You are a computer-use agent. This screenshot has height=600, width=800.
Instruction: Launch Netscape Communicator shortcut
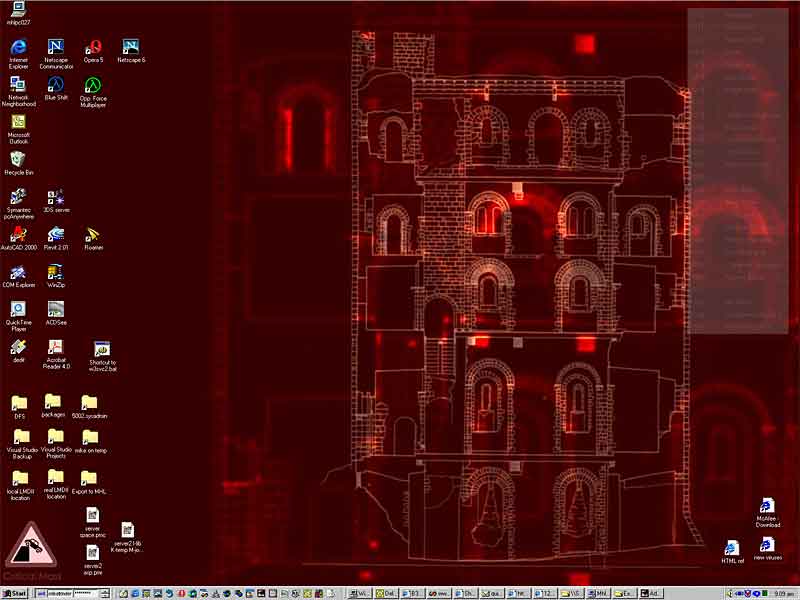click(x=56, y=47)
